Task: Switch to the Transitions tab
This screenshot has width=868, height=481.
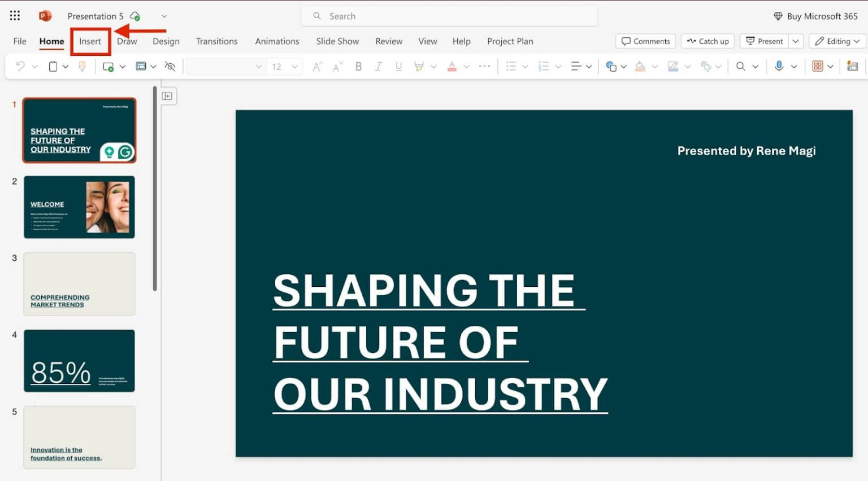Action: point(216,41)
